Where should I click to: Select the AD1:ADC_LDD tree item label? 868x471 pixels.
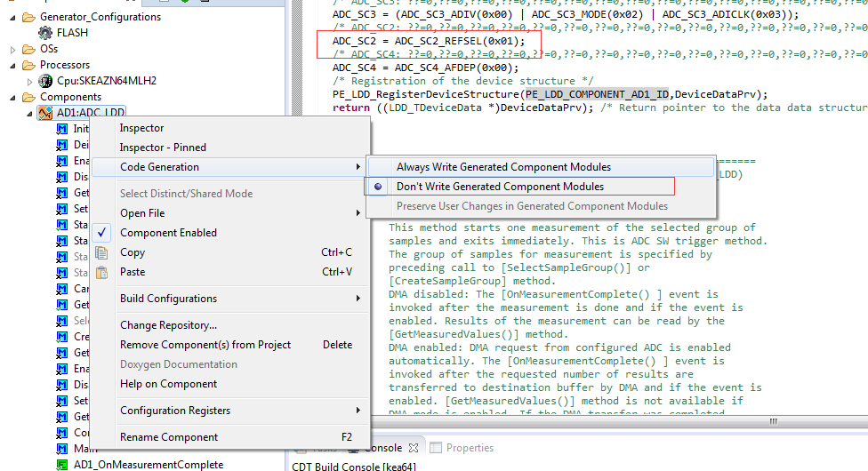(x=91, y=113)
